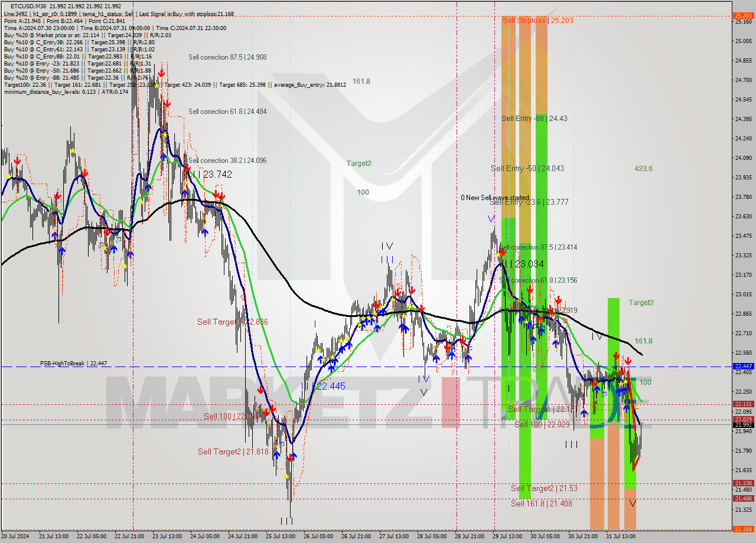
Task: Select 'Sell Entry -50 | 24.043' level text
Action: (527, 168)
